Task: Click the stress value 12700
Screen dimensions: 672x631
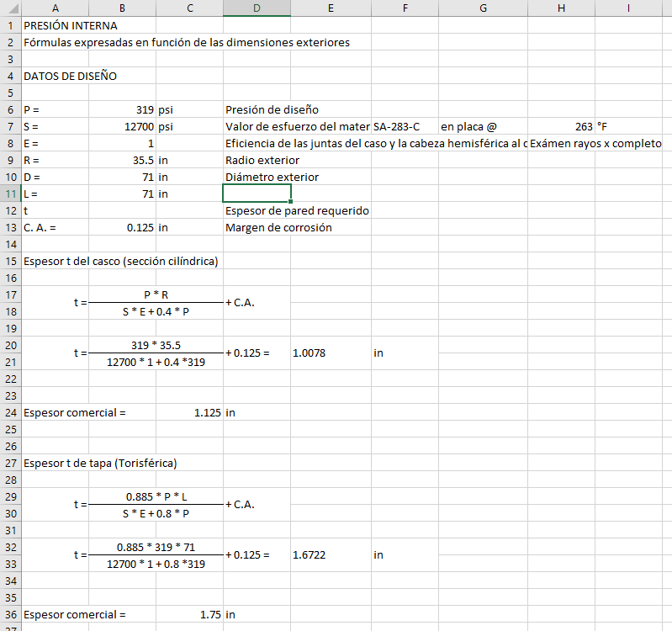Action: coord(122,126)
